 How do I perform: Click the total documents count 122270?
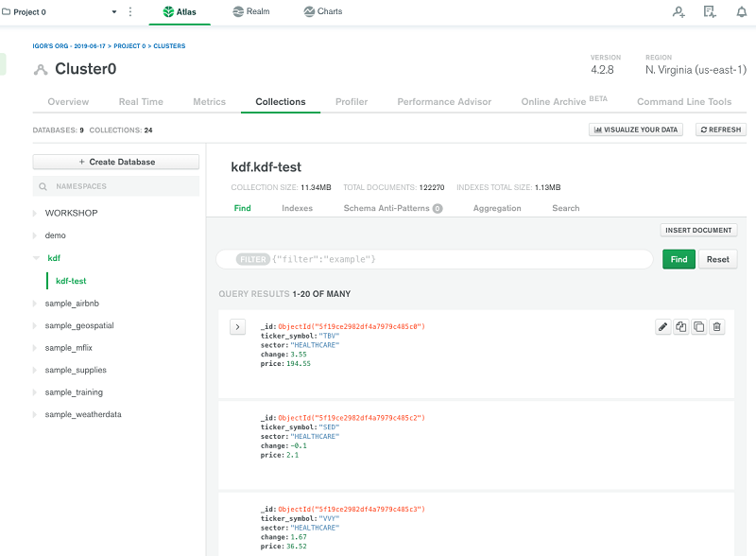(432, 188)
